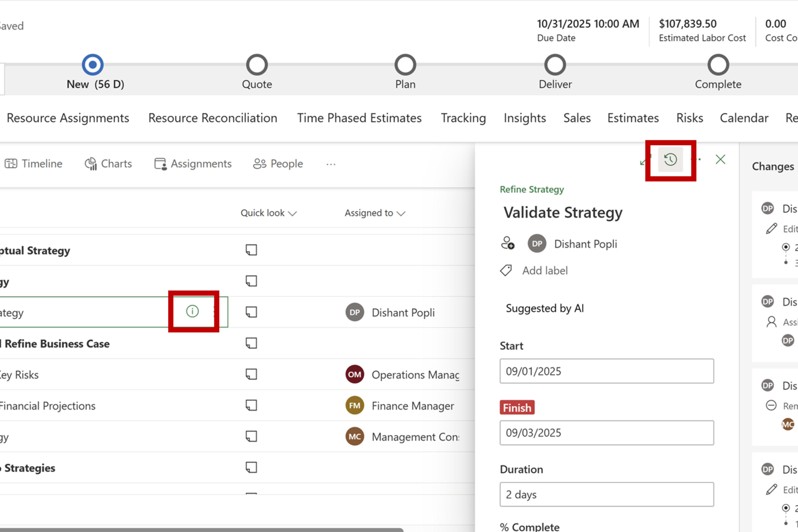This screenshot has width=798, height=532.
Task: Open quick look note for Strategies row
Action: point(251,468)
